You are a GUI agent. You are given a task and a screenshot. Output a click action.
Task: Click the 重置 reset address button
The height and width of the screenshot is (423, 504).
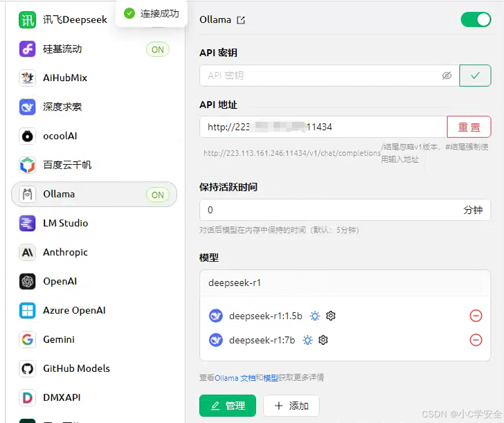(469, 127)
